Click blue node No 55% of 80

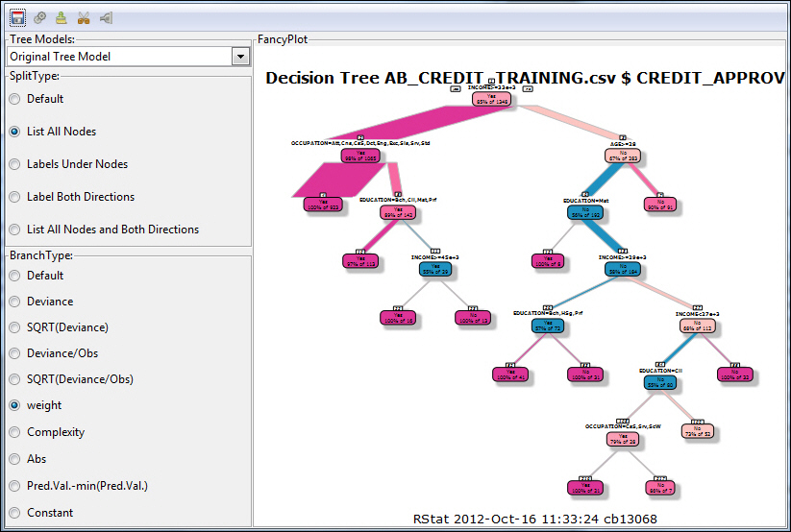pos(660,382)
